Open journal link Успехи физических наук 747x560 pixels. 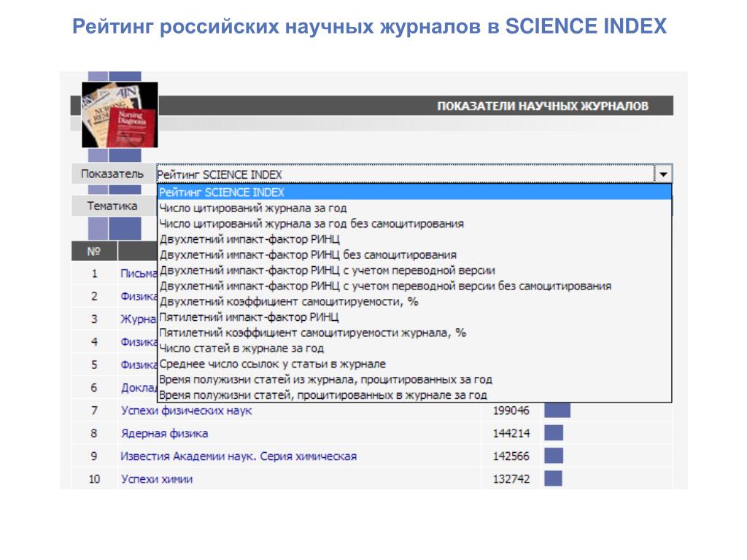click(x=186, y=411)
